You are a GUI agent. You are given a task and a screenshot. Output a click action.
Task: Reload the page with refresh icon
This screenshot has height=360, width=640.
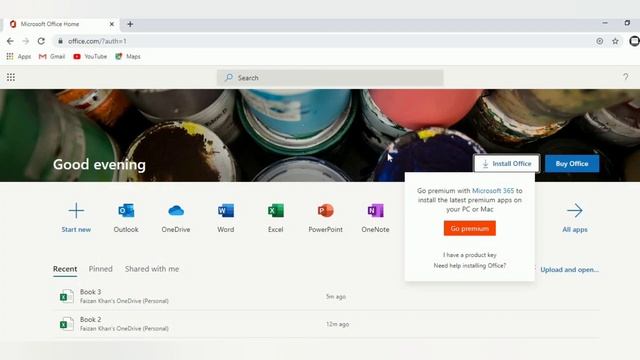(x=41, y=41)
